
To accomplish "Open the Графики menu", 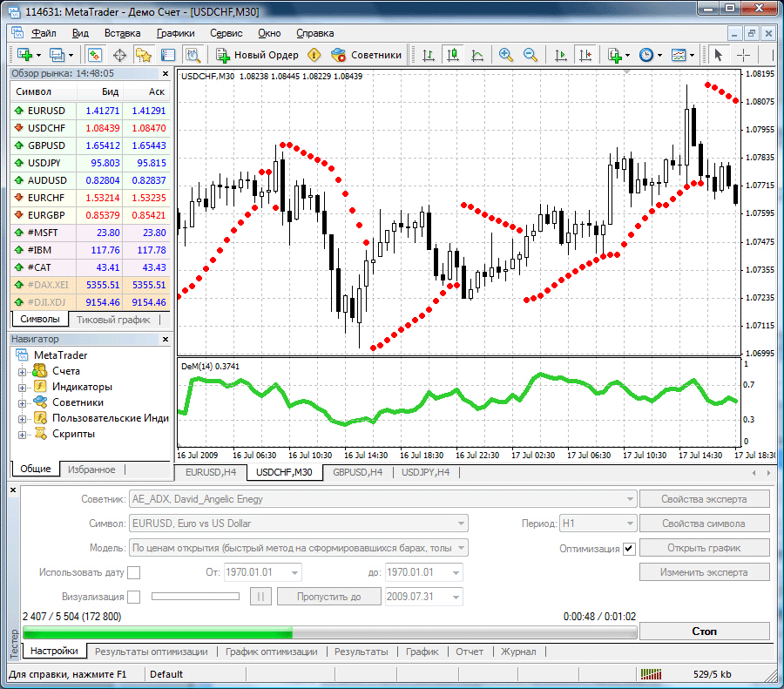I will tap(175, 33).
